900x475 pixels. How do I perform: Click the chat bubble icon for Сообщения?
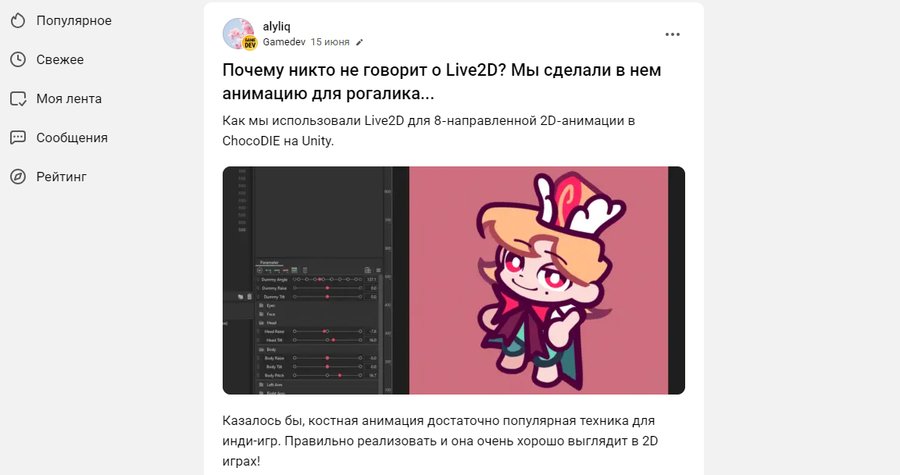18,138
